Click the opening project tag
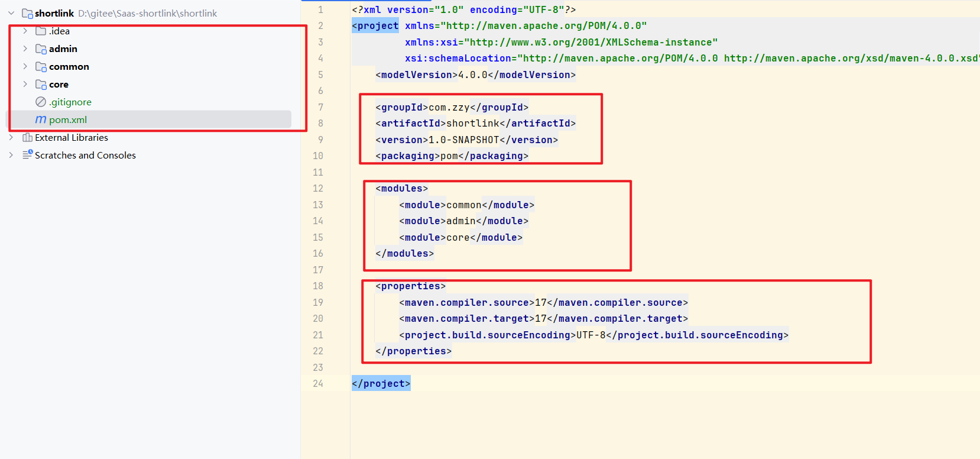Image resolution: width=980 pixels, height=459 pixels. pyautogui.click(x=375, y=25)
